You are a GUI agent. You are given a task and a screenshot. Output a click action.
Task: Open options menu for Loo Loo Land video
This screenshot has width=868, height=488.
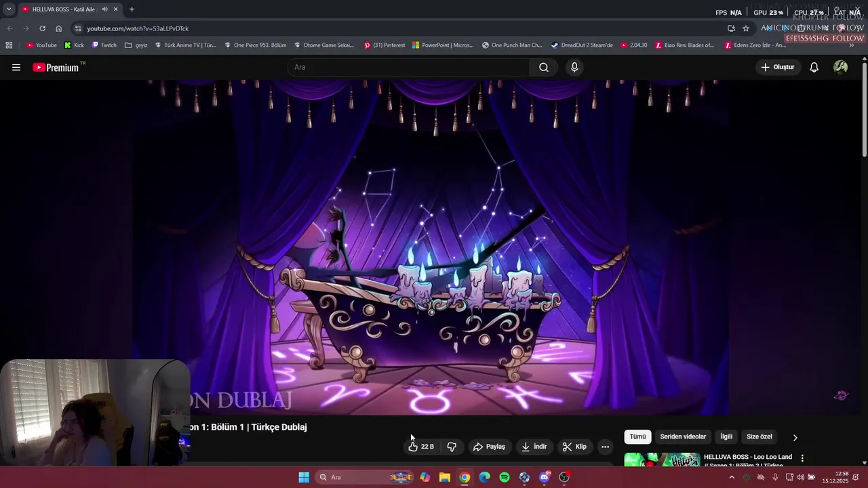click(x=802, y=458)
